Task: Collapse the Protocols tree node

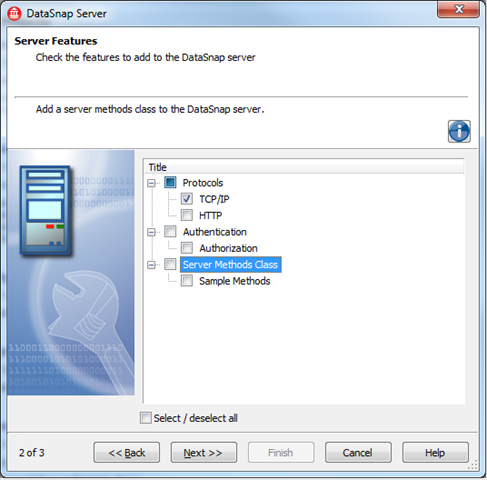Action: 151,183
